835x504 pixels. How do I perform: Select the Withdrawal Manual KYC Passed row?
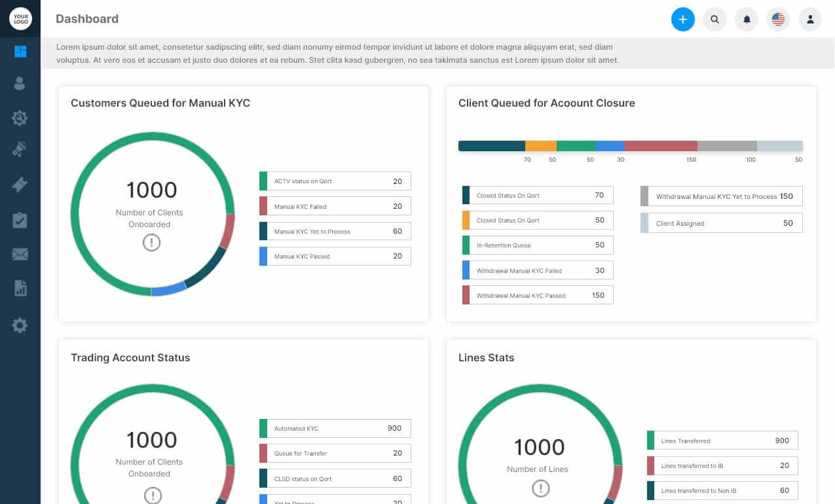(538, 295)
